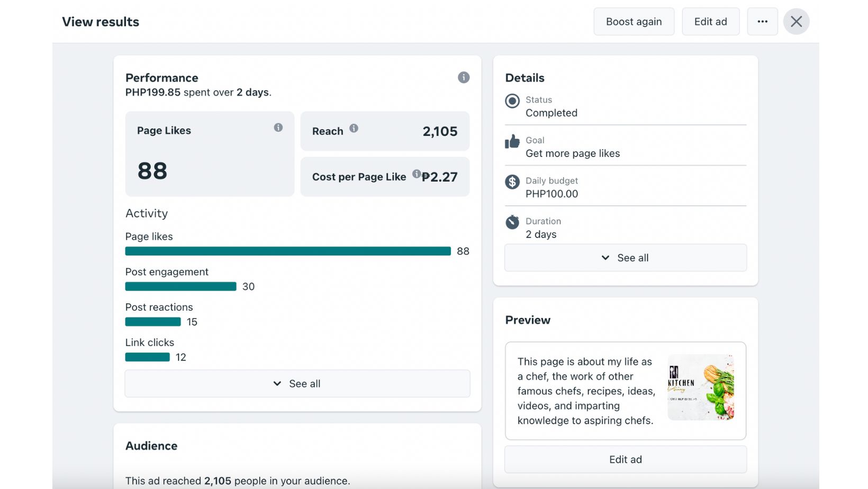Expand See all under Activity
This screenshot has height=489, width=868.
297,384
